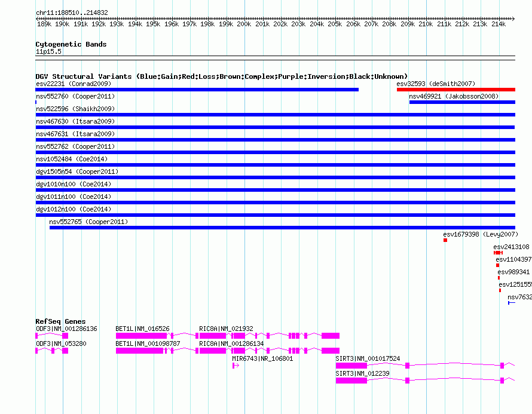
Task: Select the dgv1011n100 (Coe2014) label
Action: (x=74, y=197)
